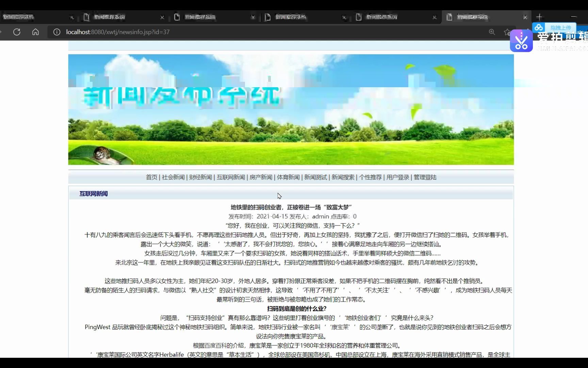Open the 互联网新闻 nav link
This screenshot has height=368, width=588.
coord(231,177)
